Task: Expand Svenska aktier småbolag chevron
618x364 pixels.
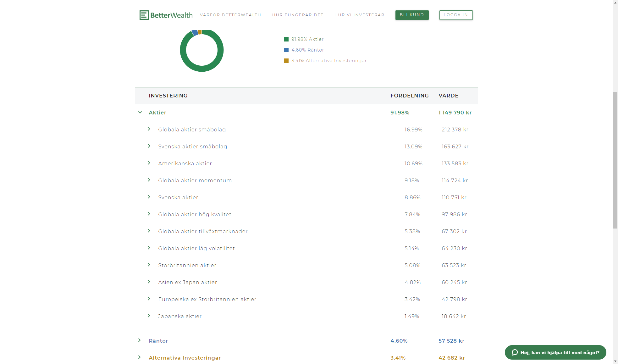Action: [x=149, y=146]
